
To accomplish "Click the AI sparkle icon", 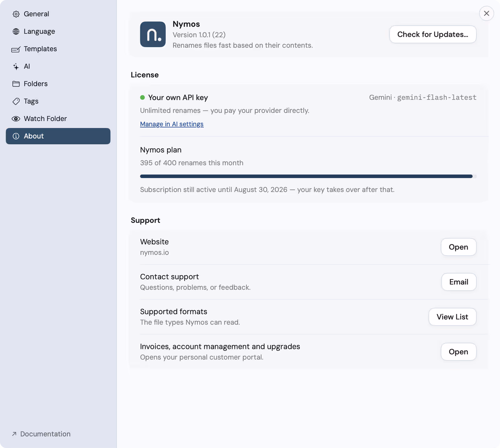I will pos(16,67).
